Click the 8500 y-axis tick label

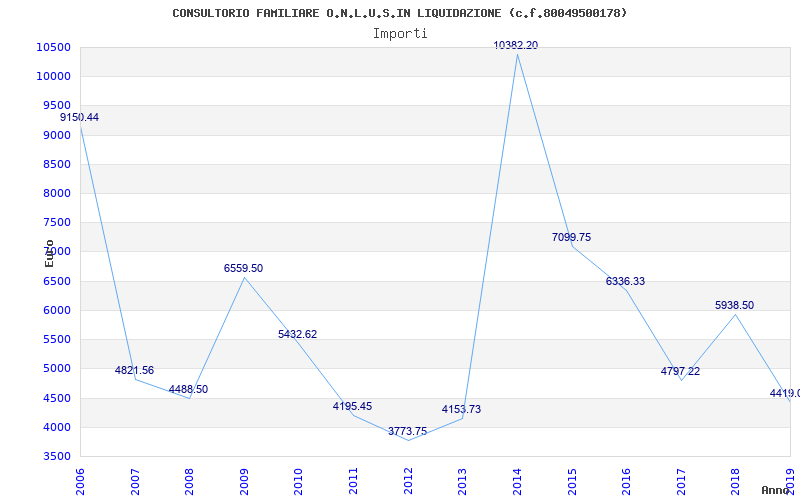tap(56, 164)
